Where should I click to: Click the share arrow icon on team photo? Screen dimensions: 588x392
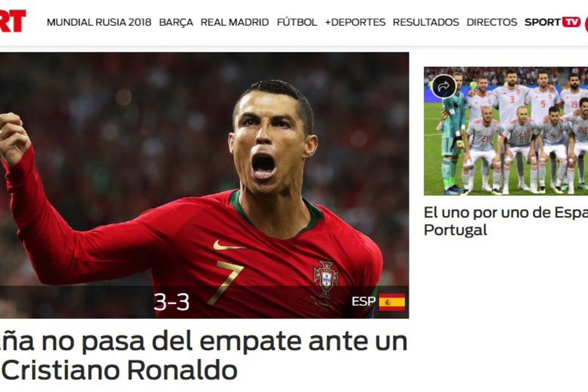[444, 86]
